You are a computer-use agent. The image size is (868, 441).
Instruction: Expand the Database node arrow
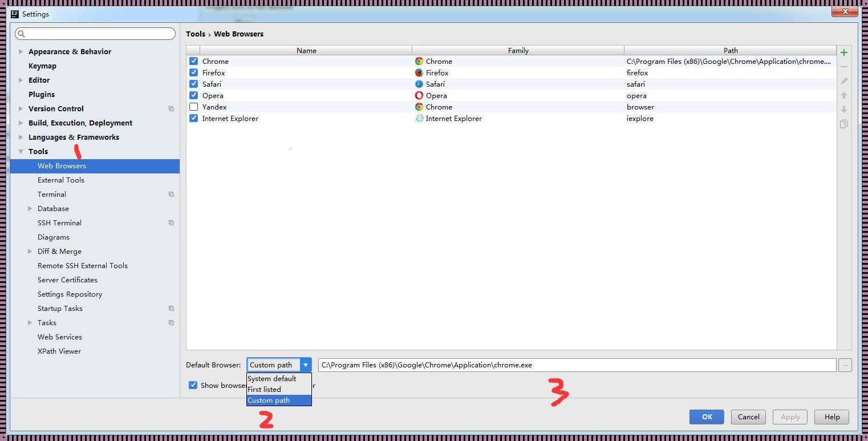coord(30,208)
